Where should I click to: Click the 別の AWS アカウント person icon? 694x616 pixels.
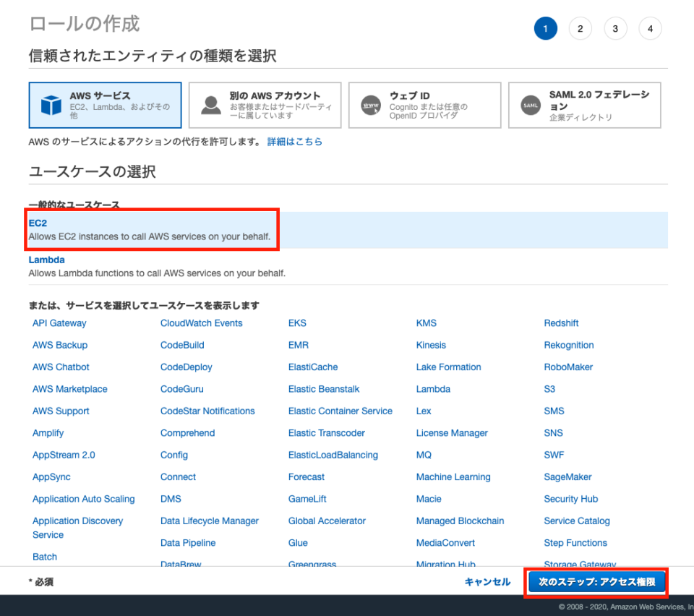211,106
